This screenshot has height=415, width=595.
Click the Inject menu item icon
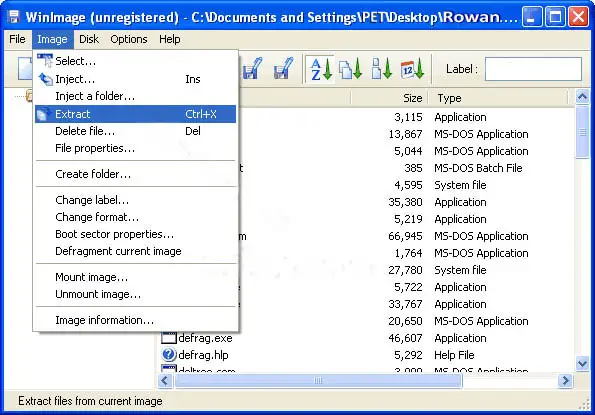tap(46, 79)
